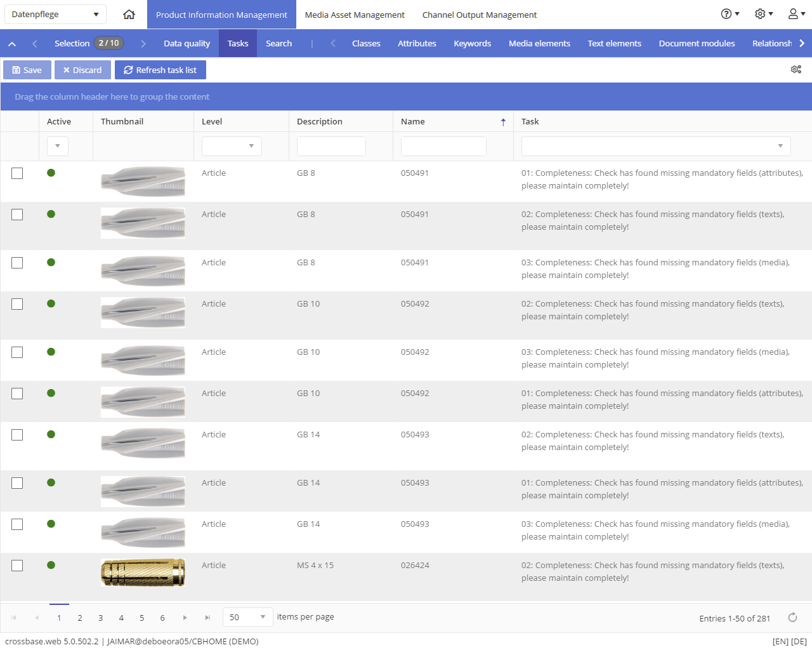Go to page 6
The image size is (812, 650).
coord(162,618)
